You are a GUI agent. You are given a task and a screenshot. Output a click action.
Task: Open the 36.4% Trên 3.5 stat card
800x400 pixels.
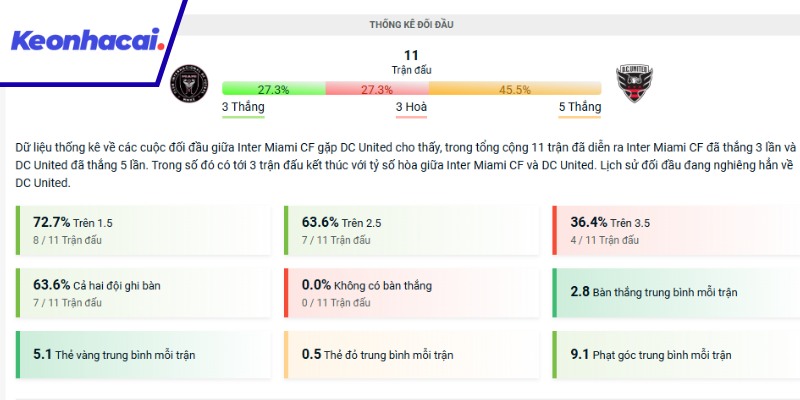(x=676, y=230)
